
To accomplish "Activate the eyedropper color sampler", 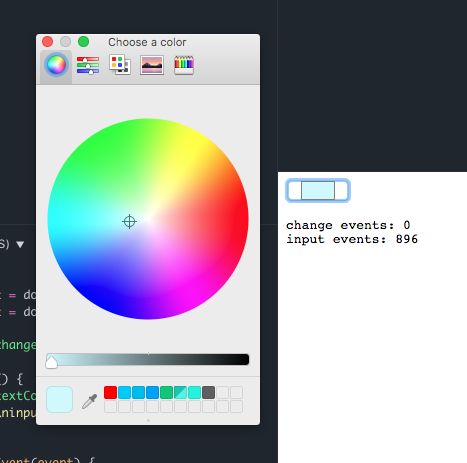I will point(89,401).
